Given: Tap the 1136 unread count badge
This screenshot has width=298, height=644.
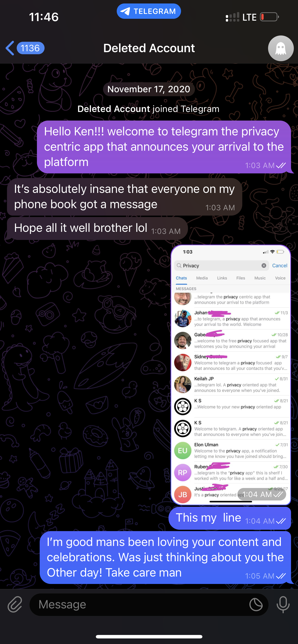Looking at the screenshot, I should (30, 48).
